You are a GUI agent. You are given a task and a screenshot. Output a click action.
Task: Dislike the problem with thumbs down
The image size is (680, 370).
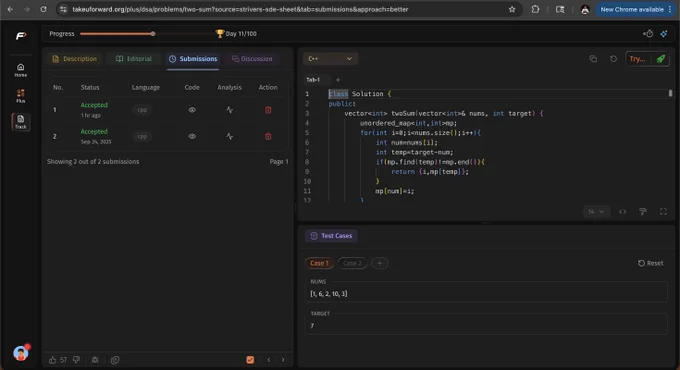[x=76, y=360]
